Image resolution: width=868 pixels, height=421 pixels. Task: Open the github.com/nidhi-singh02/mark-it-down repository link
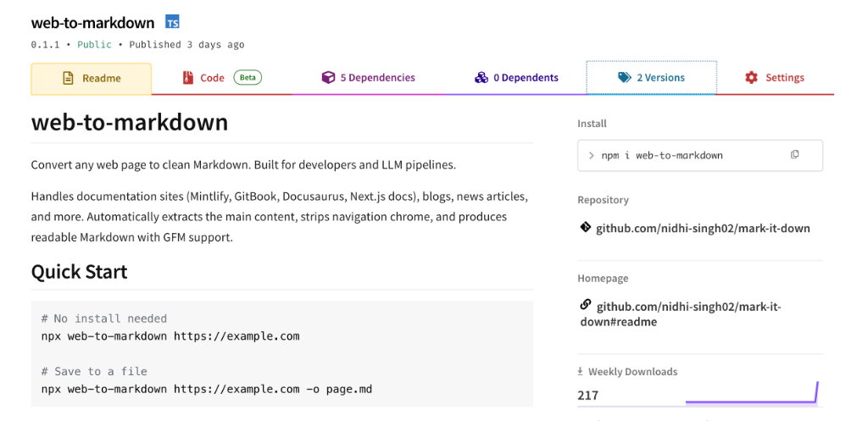pos(703,228)
